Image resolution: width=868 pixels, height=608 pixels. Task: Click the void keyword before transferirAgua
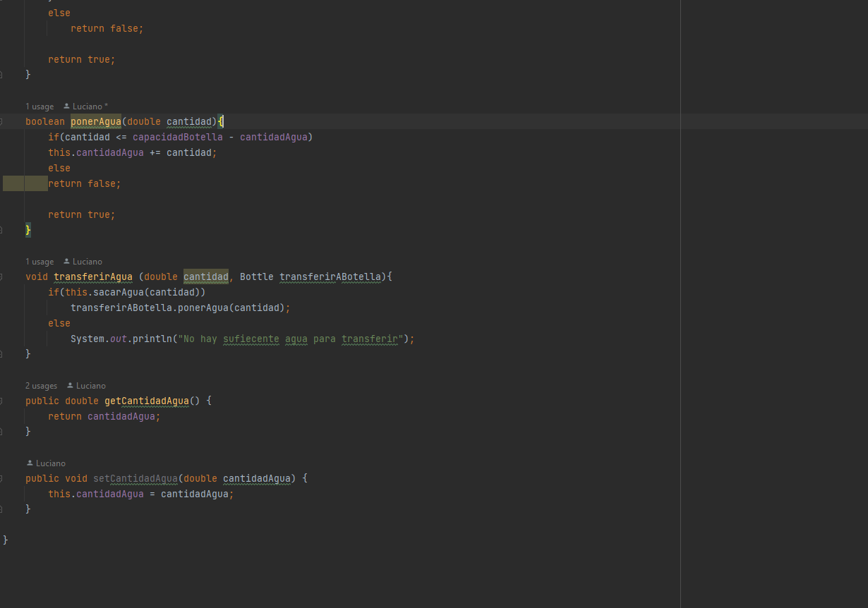(37, 276)
